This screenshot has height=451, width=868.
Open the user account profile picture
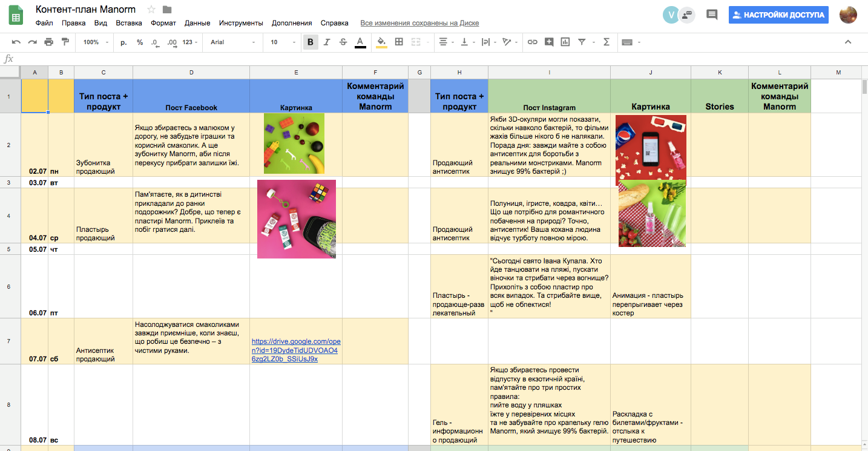tap(848, 15)
